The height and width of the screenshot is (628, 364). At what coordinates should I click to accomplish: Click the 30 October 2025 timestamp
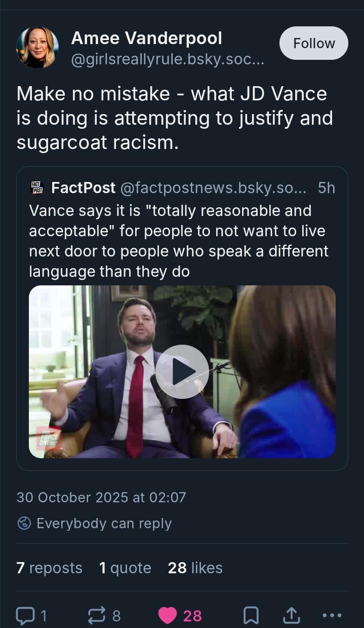point(101,497)
